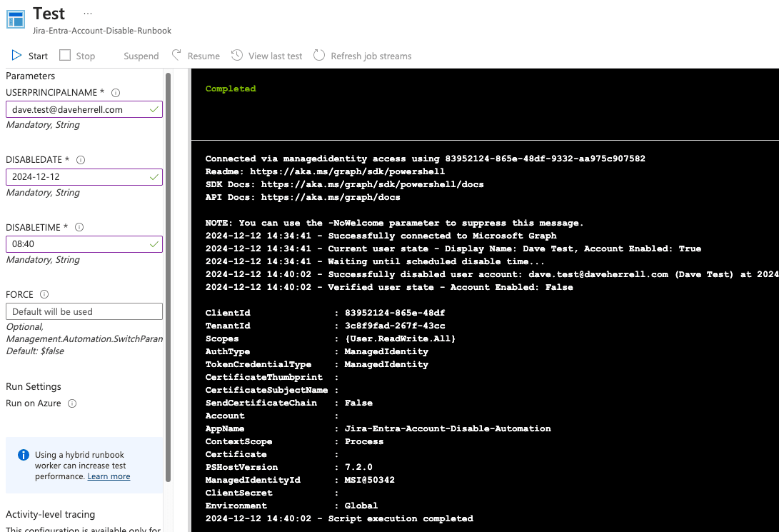Show info tooltip for USERPRINCIPALNAME
The image size is (779, 532).
[x=116, y=93]
